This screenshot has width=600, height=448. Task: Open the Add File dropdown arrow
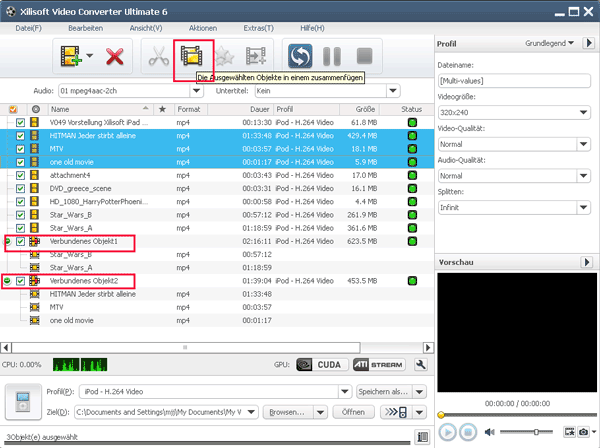[90, 56]
